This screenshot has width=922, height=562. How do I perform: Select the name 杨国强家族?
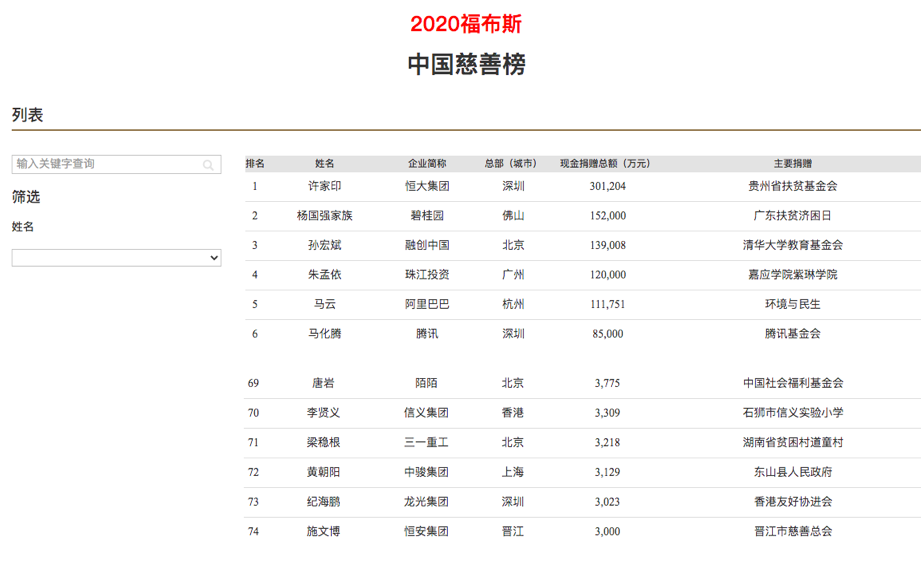pyautogui.click(x=325, y=216)
